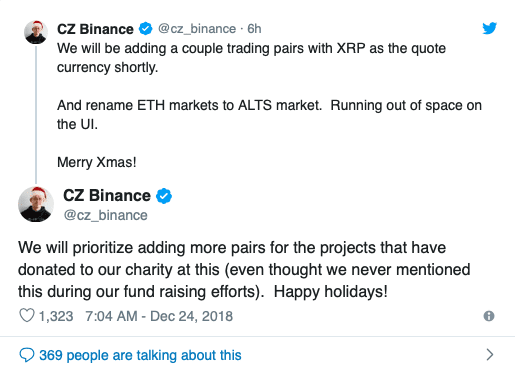The image size is (515, 372).
Task: Click the speech bubble reply icon
Action: click(x=27, y=355)
